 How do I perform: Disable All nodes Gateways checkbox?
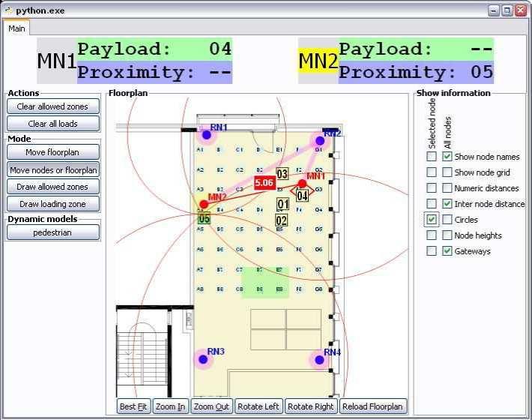(447, 251)
